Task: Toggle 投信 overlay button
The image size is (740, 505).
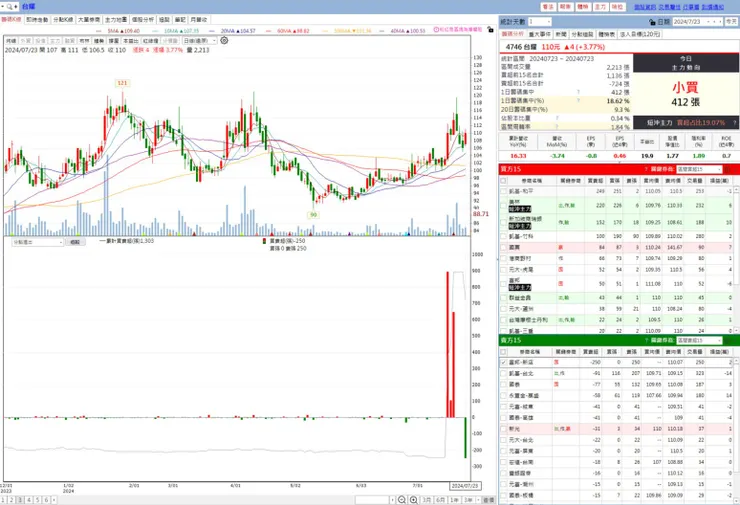Action: (x=40, y=41)
